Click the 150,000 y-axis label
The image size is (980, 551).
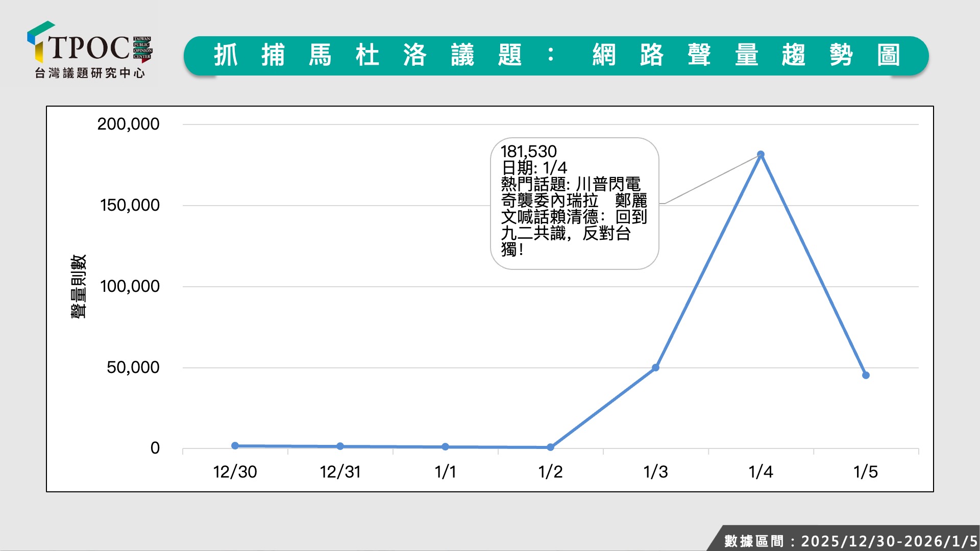coord(130,205)
